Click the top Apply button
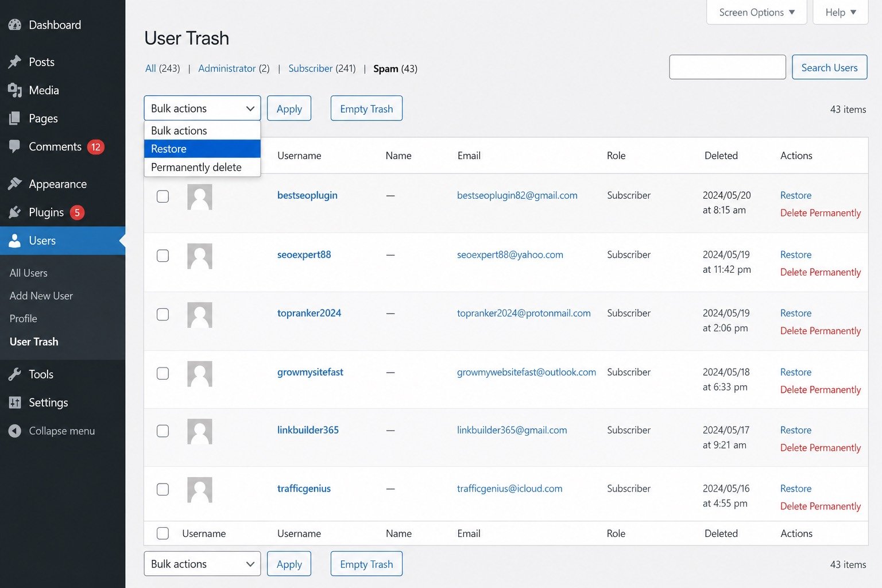The width and height of the screenshot is (882, 588). [289, 109]
